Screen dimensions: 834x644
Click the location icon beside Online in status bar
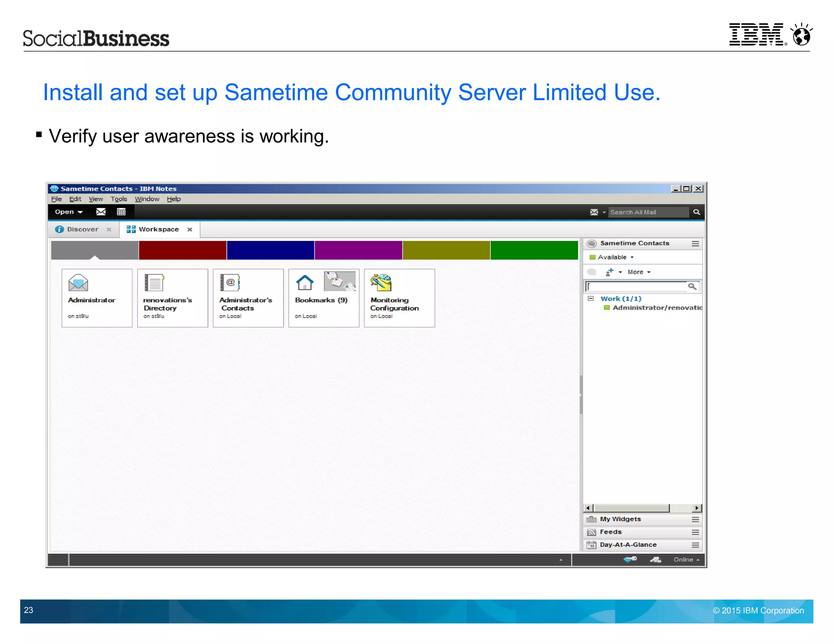pyautogui.click(x=655, y=560)
